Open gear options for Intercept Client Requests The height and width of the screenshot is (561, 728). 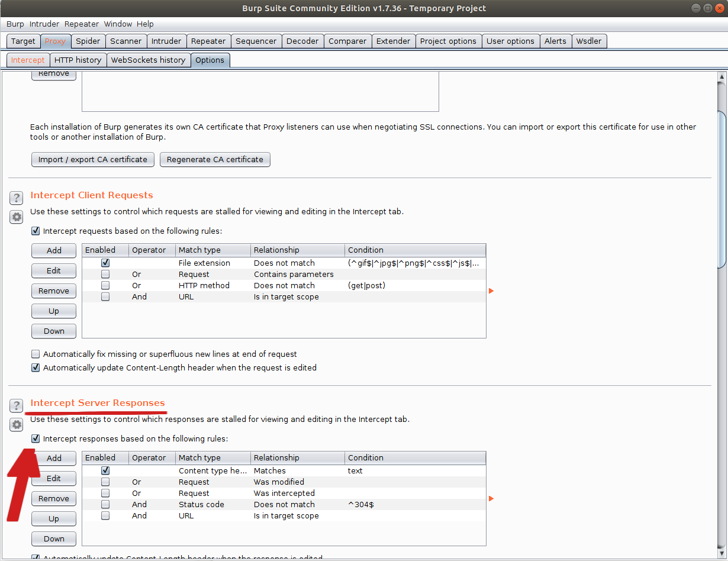click(x=17, y=217)
